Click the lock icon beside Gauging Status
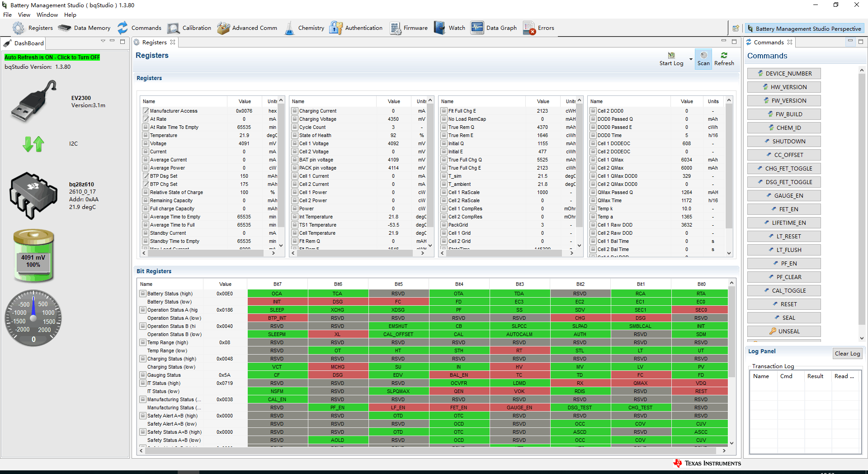Viewport: 868px width, 474px height. 143,375
